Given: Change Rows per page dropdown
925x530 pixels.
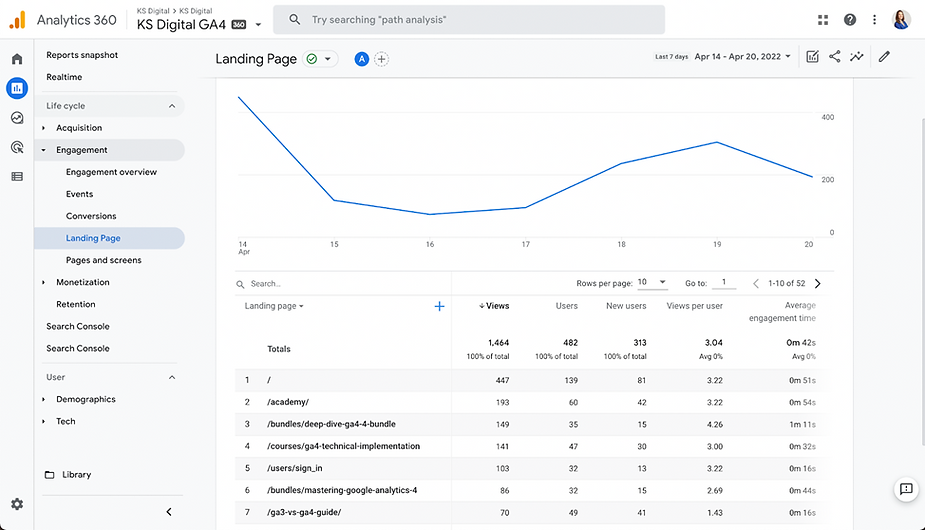Looking at the screenshot, I should point(652,282).
